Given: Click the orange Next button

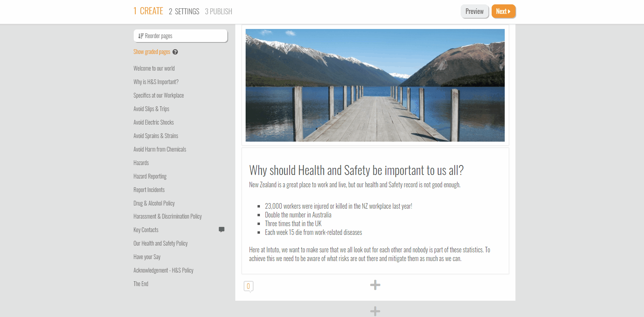Looking at the screenshot, I should point(503,11).
